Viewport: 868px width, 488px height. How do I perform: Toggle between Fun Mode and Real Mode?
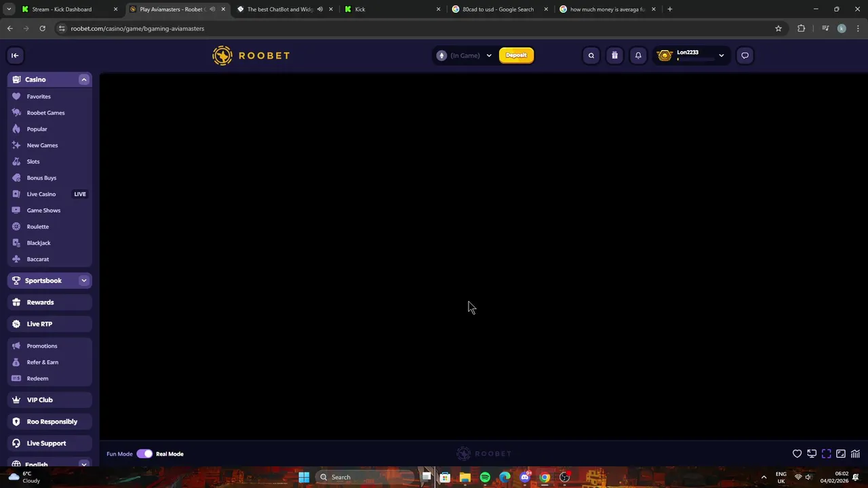[x=144, y=454]
